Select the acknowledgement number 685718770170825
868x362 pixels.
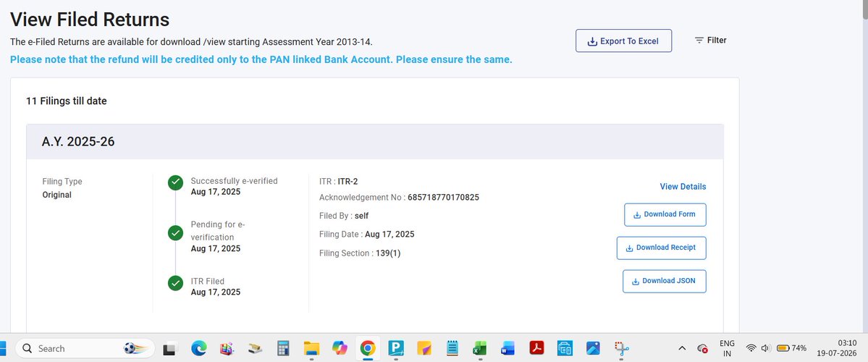point(443,198)
